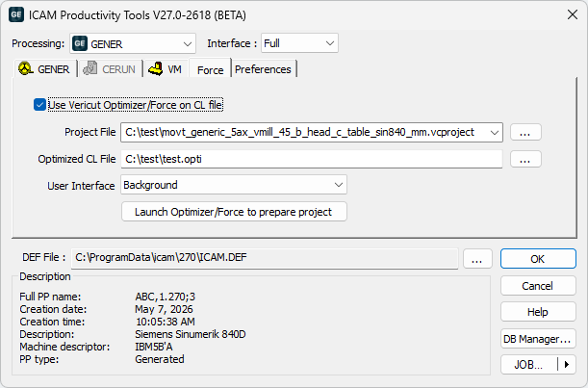This screenshot has width=588, height=388.
Task: Browse for DEF File with ellipsis button
Action: 477,259
